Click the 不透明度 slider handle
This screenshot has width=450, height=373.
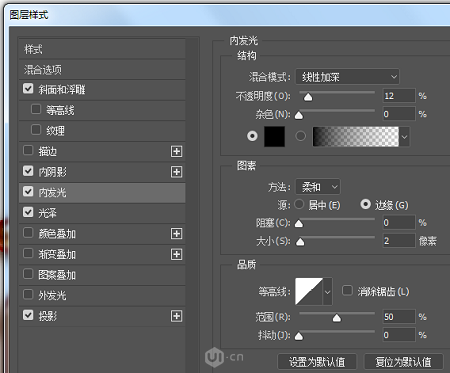pos(308,97)
